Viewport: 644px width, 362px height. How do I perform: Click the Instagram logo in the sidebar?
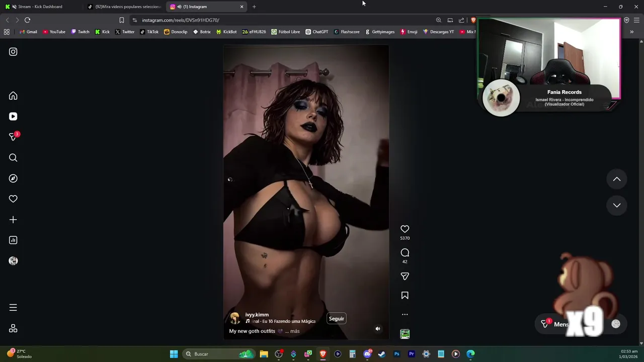[x=13, y=52]
